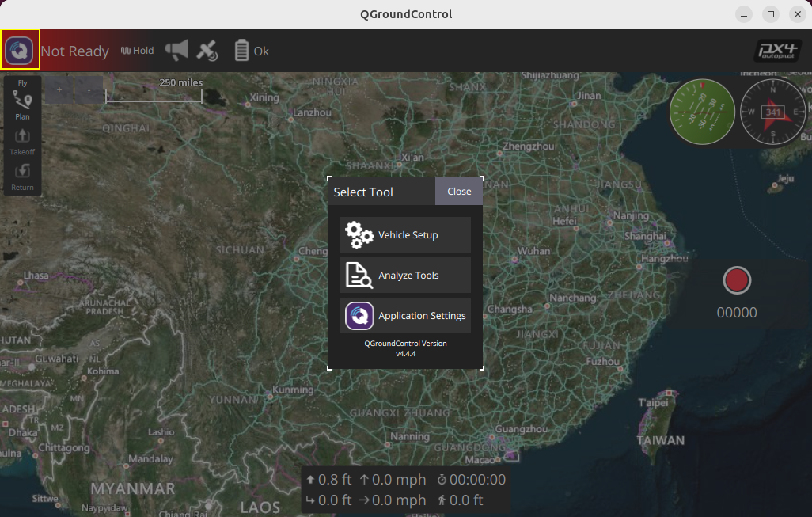Open the Plan view from the left toolbar
Image resolution: width=812 pixels, height=517 pixels.
(x=22, y=104)
